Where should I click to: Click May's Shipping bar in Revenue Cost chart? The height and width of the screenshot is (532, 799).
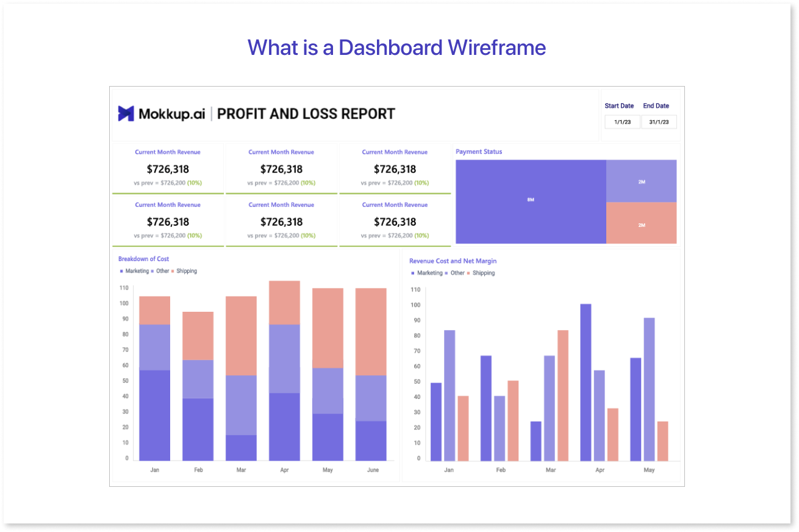pos(662,441)
